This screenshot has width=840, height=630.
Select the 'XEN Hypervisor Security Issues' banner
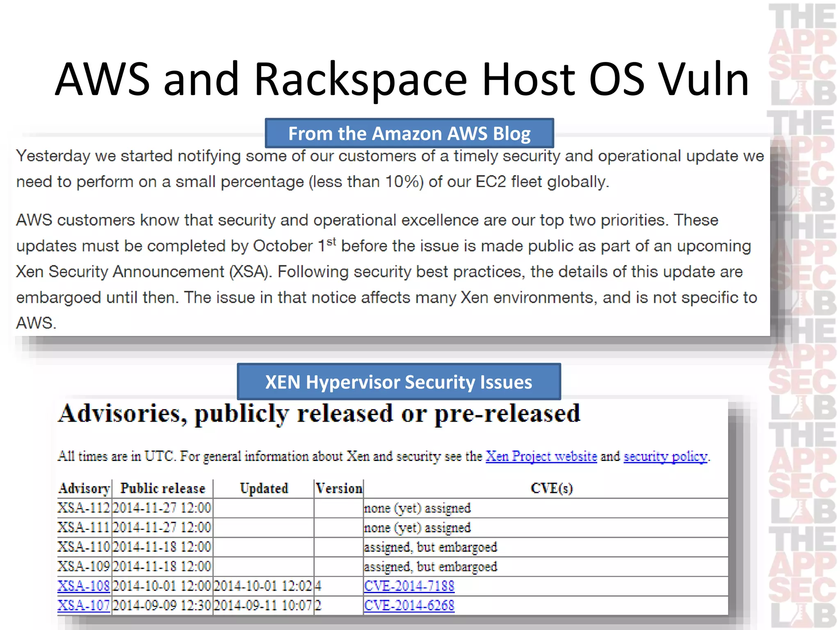(399, 382)
